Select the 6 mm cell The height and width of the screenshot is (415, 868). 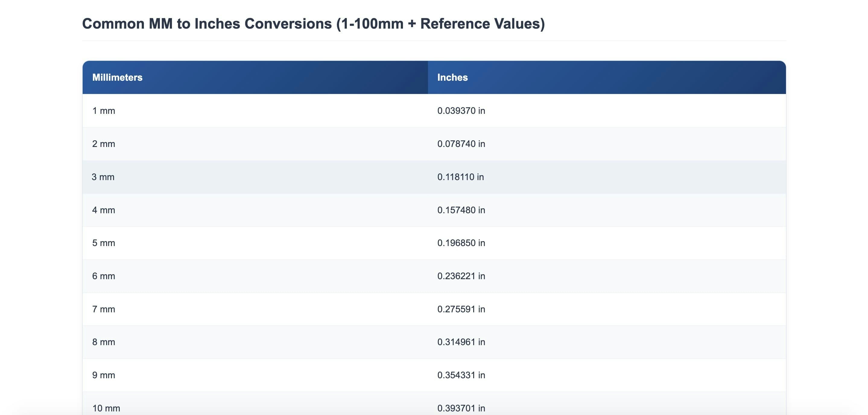pos(103,276)
